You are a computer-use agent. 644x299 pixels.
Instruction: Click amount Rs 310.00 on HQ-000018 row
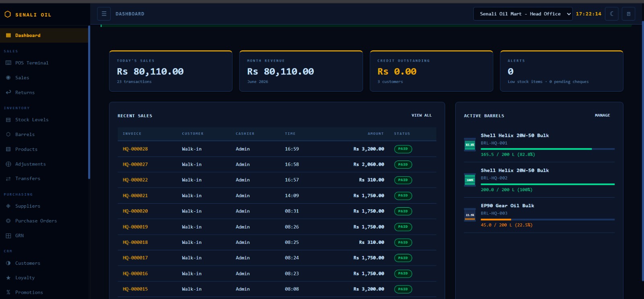pos(372,242)
